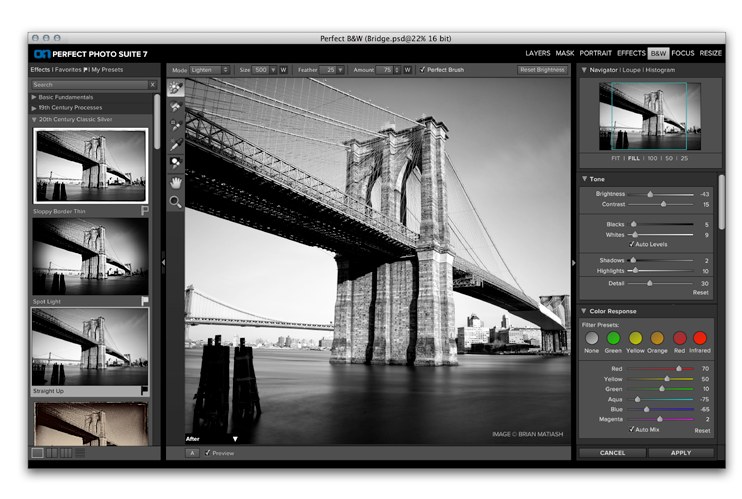Switch browser to list view
Screen dimensions: 742x499
80,453
